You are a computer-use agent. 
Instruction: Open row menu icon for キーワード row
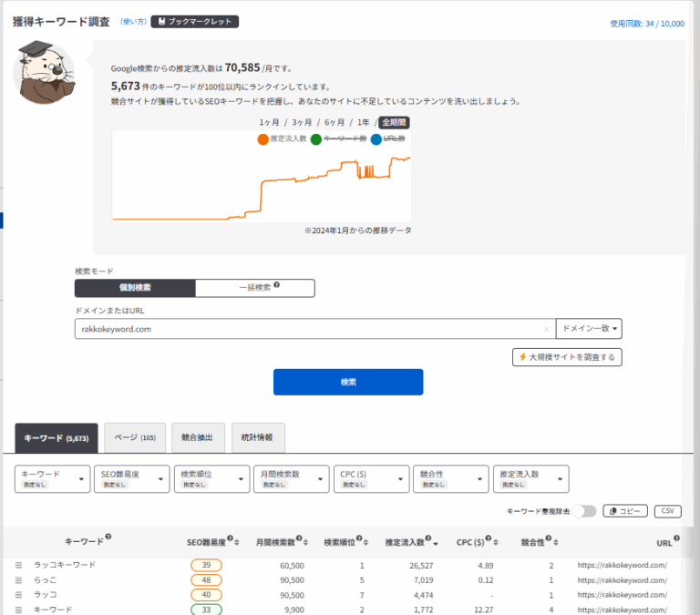tap(18, 610)
